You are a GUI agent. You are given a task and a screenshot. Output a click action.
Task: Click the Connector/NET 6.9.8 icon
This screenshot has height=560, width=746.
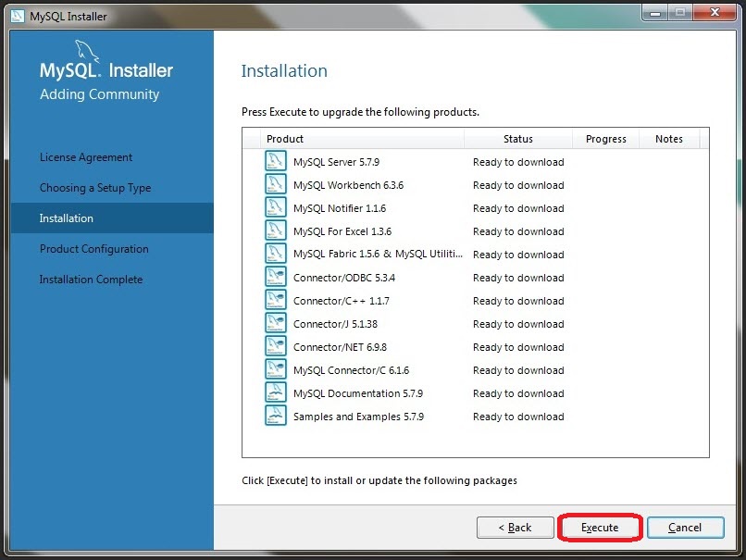[x=276, y=346]
